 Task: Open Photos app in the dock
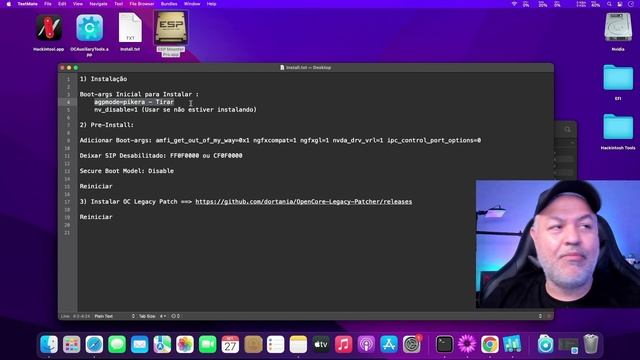pos(185,344)
